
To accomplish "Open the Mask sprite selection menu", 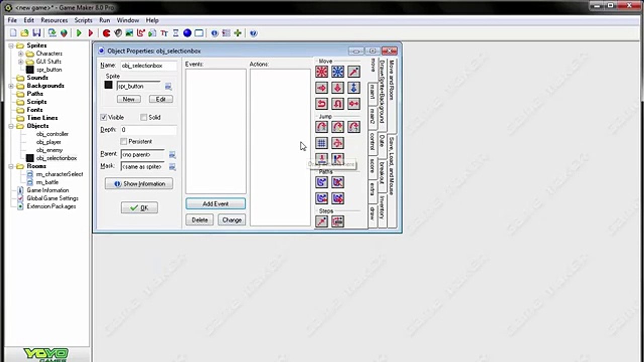I will 172,166.
